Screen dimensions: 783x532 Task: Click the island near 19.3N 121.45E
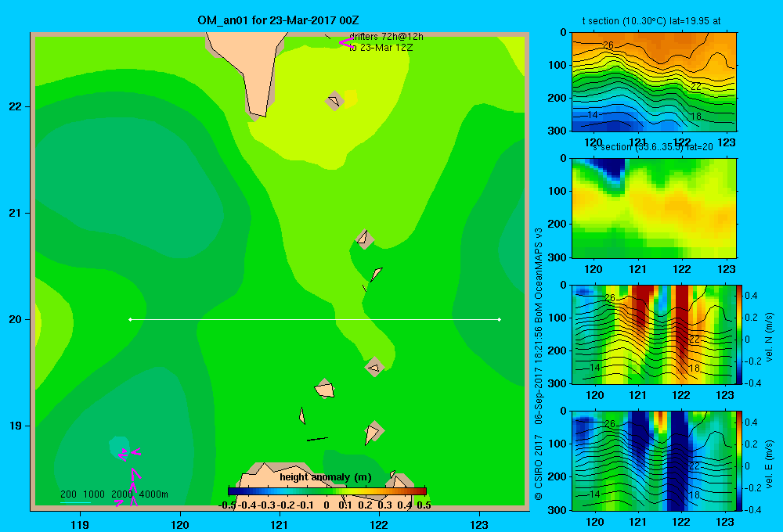pos(325,388)
